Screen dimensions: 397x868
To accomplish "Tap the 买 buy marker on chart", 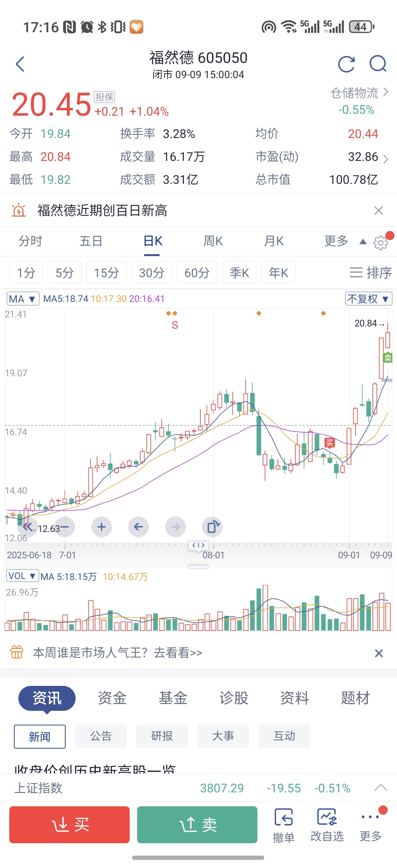I will pyautogui.click(x=330, y=443).
